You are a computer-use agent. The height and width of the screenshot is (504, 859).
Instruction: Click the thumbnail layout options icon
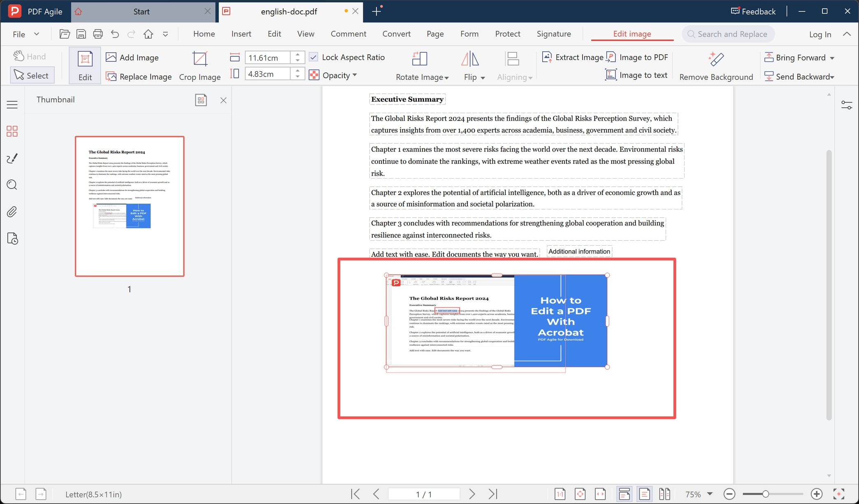pos(201,100)
